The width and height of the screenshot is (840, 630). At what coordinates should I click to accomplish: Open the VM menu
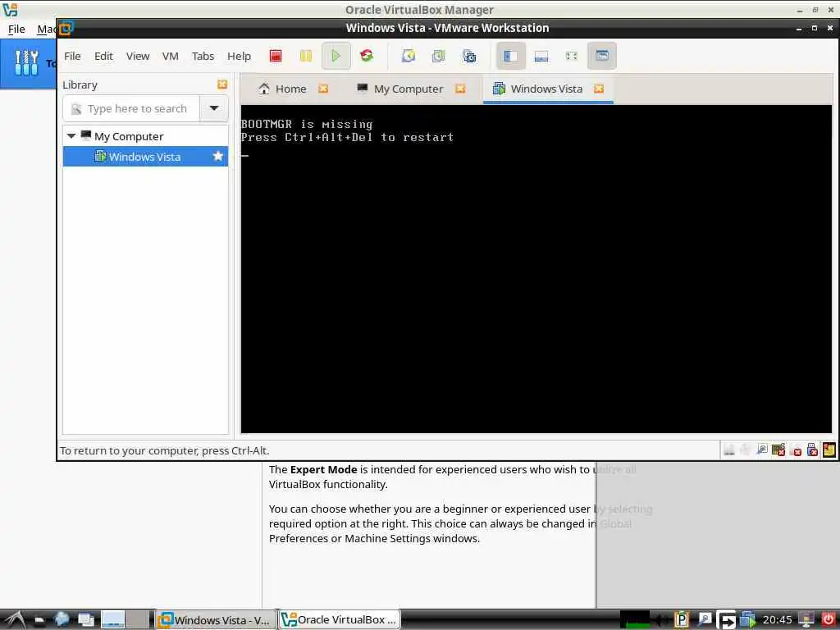point(171,56)
